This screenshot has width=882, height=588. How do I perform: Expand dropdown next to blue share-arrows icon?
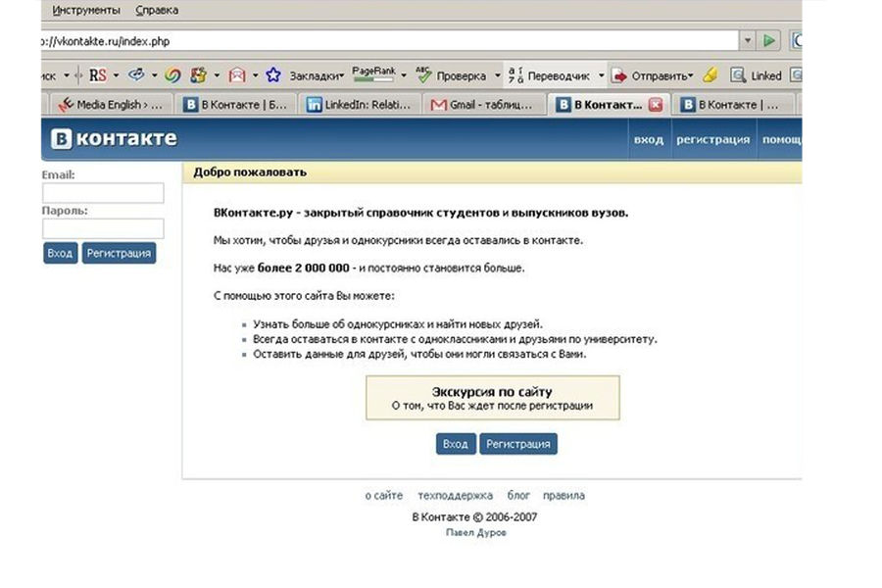(154, 75)
